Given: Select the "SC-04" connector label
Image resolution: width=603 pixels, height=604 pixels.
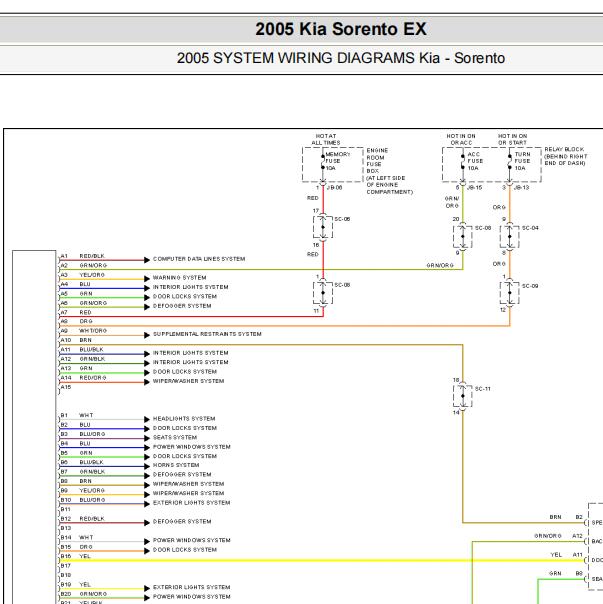Looking at the screenshot, I should click(x=530, y=228).
